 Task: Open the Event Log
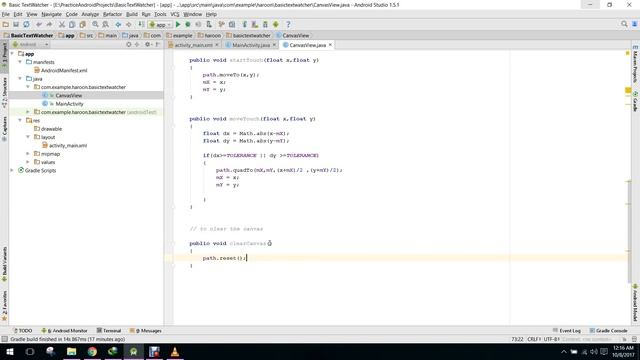567,331
